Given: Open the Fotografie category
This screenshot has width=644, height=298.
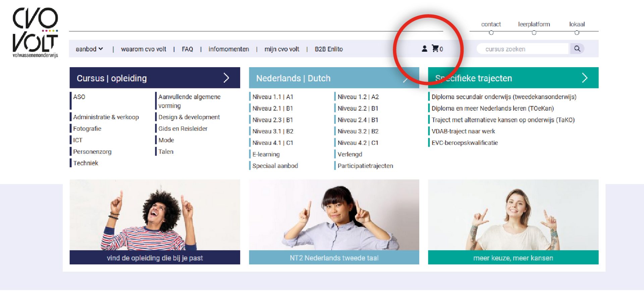Looking at the screenshot, I should click(x=87, y=129).
